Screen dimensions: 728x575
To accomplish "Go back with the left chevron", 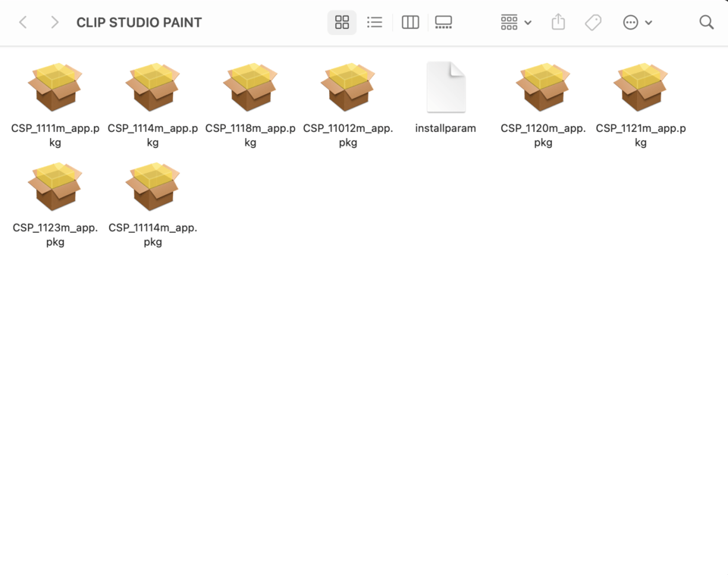I will 23,22.
